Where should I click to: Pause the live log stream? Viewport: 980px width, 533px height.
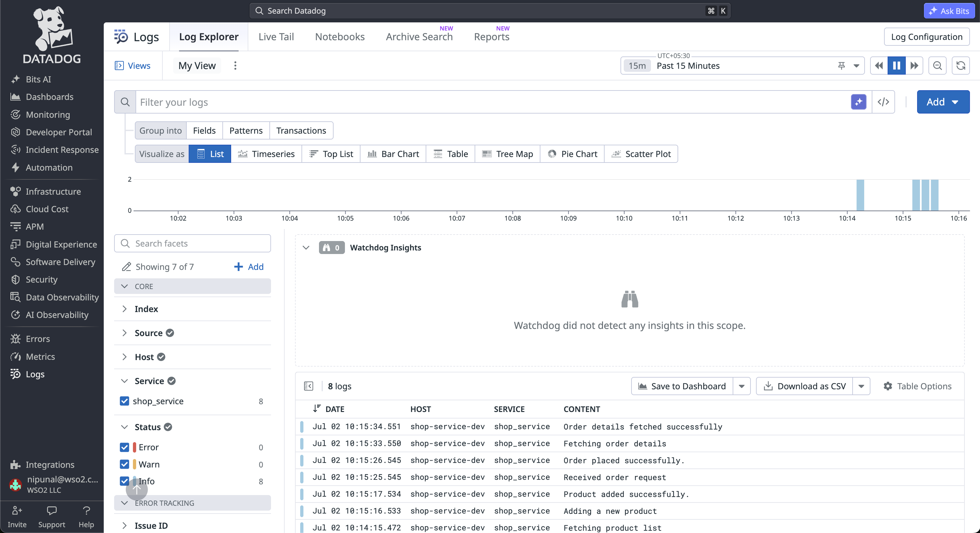click(897, 66)
